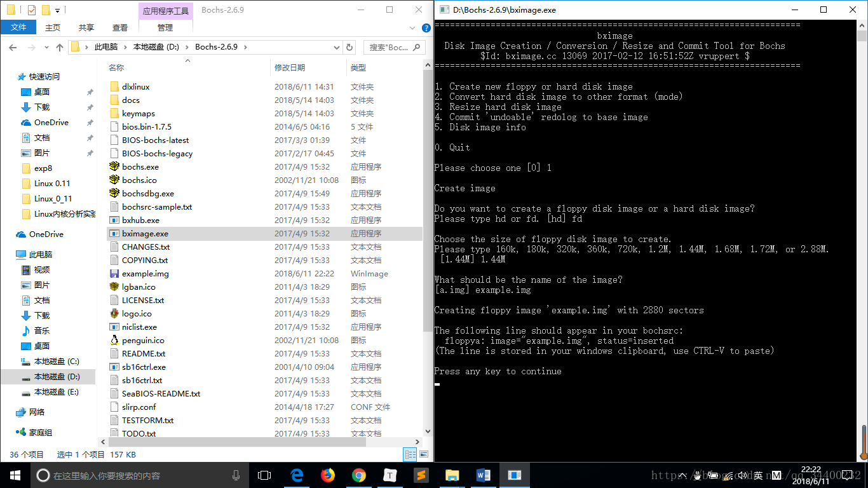Refresh the Bochs-2.6.9 folder view
The height and width of the screenshot is (488, 868).
tap(349, 47)
